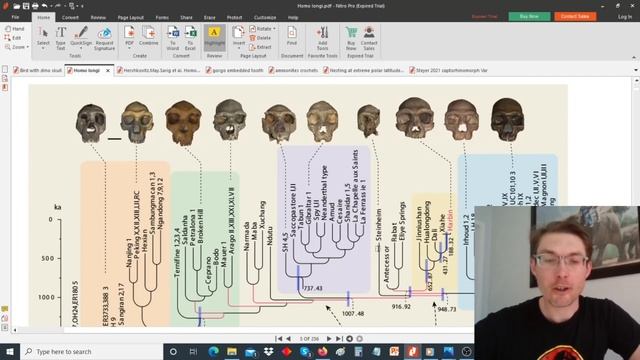This screenshot has width=640, height=360.
Task: Go to the previous page
Action: click(x=289, y=339)
